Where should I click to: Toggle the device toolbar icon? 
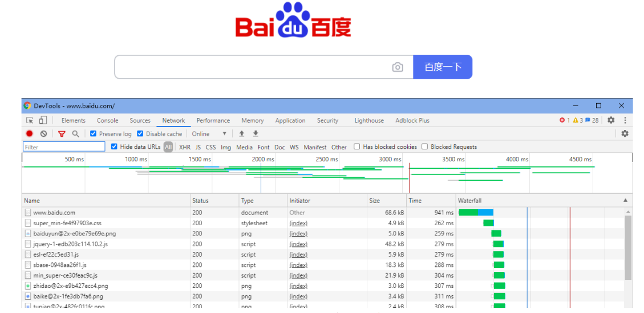[x=43, y=120]
